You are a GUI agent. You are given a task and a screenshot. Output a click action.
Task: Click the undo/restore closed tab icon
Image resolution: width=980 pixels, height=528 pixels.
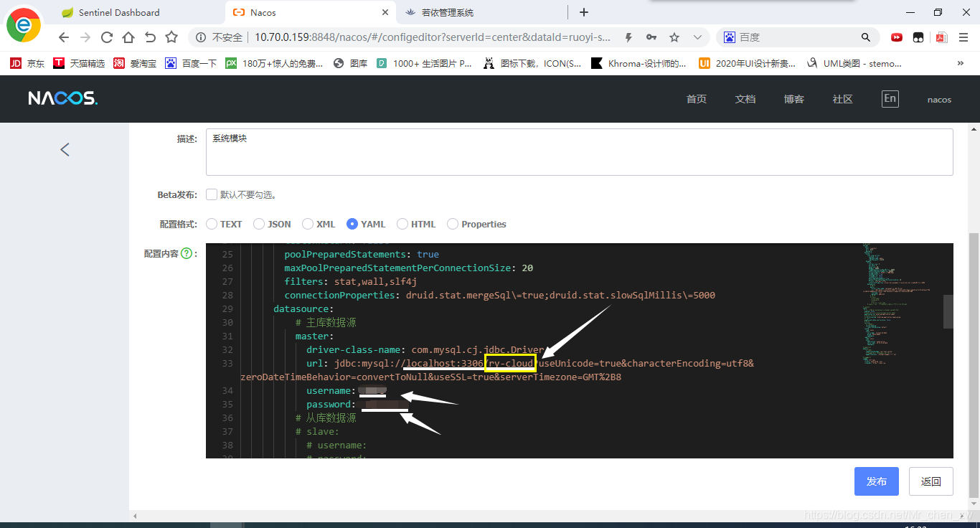click(x=150, y=37)
